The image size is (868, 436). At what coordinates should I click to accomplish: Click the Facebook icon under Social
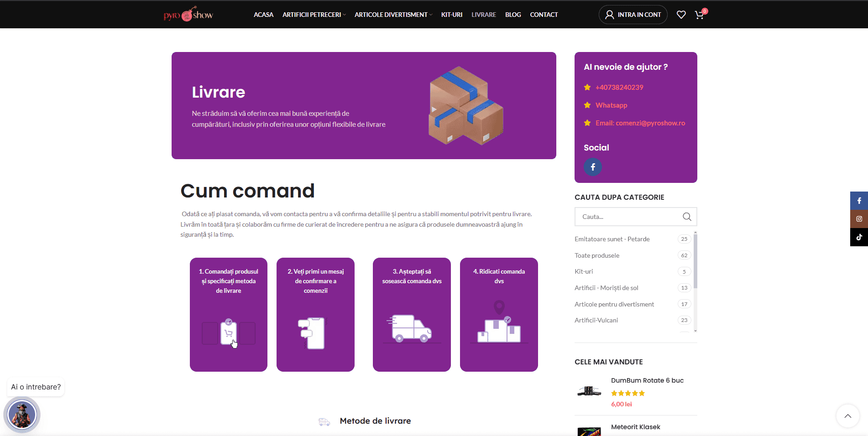point(593,167)
